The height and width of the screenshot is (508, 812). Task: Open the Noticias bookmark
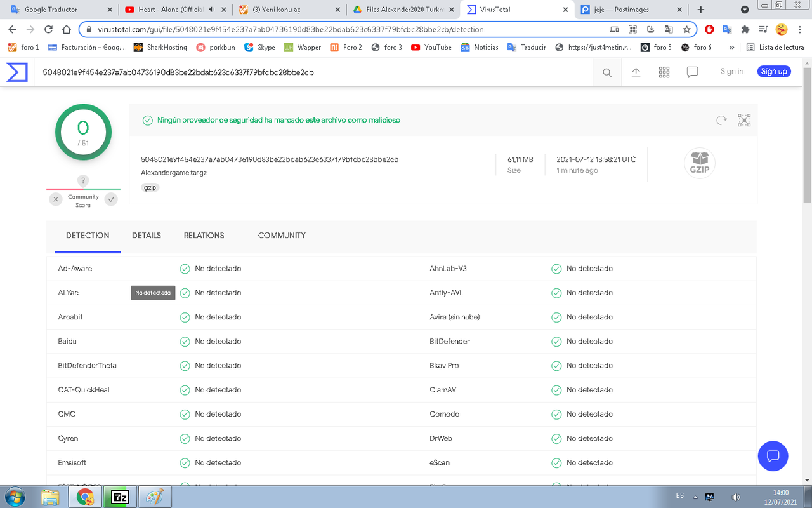480,48
